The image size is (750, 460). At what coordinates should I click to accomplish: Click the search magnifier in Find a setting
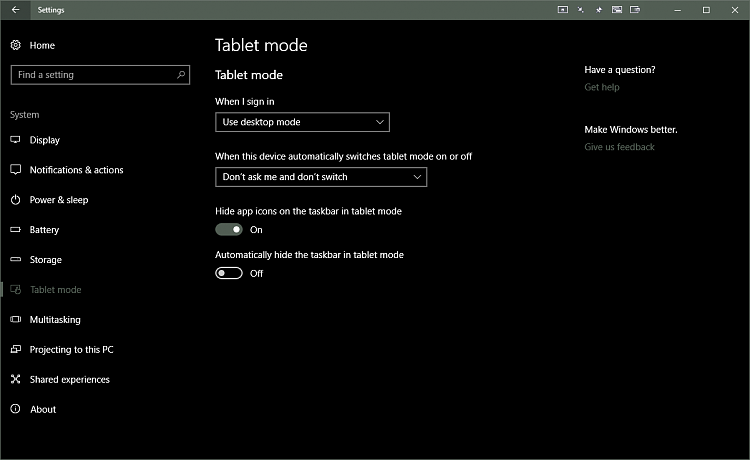click(x=181, y=75)
